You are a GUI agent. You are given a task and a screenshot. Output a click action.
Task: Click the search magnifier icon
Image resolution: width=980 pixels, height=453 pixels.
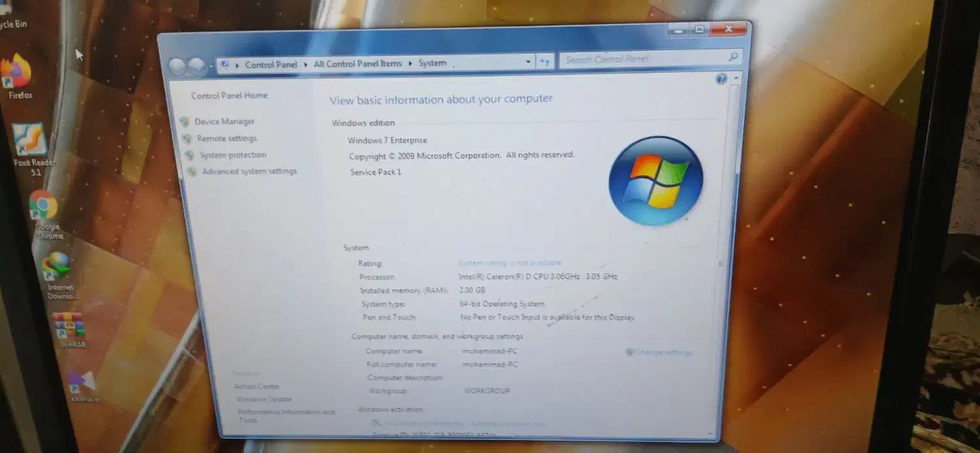732,58
